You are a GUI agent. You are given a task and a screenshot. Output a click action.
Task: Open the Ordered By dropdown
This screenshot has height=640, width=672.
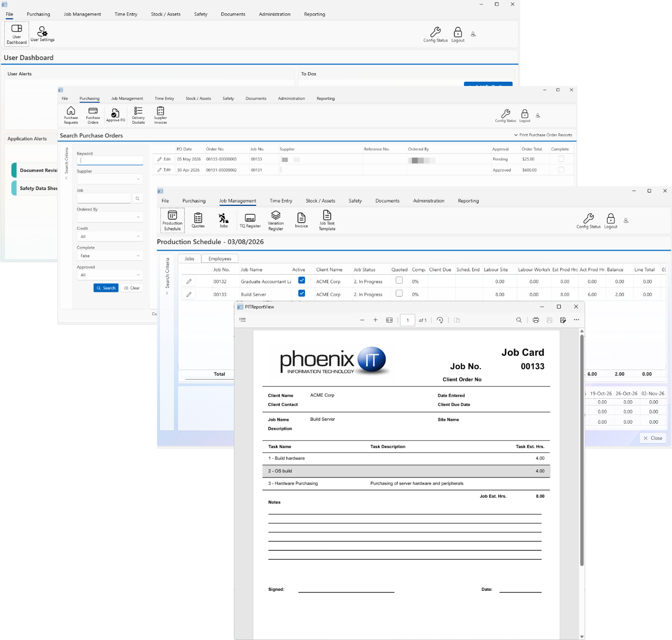coord(110,217)
